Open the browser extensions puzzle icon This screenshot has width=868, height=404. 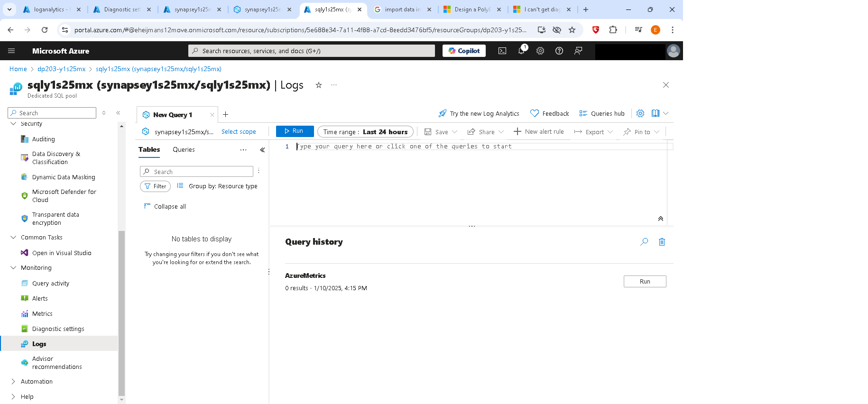pyautogui.click(x=613, y=30)
